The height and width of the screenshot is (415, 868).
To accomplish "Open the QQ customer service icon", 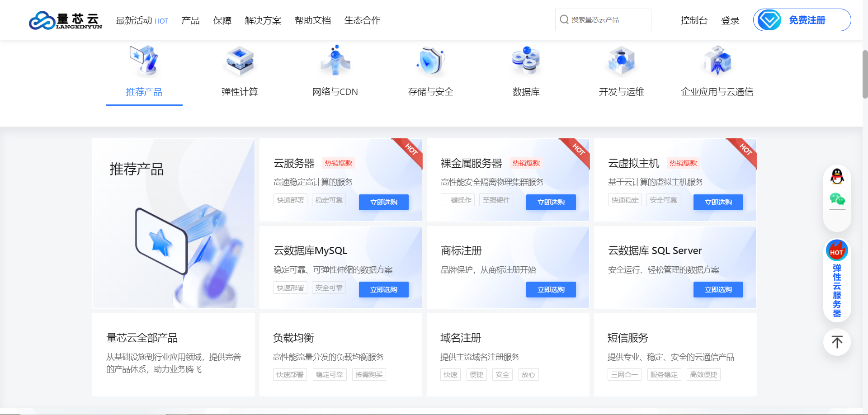I will click(837, 176).
